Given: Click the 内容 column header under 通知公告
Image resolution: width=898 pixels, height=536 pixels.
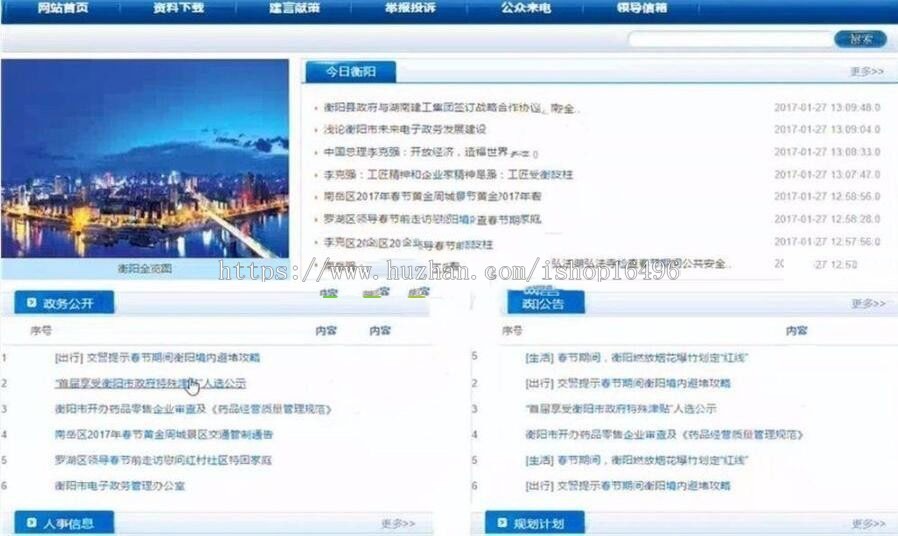Looking at the screenshot, I should 797,330.
